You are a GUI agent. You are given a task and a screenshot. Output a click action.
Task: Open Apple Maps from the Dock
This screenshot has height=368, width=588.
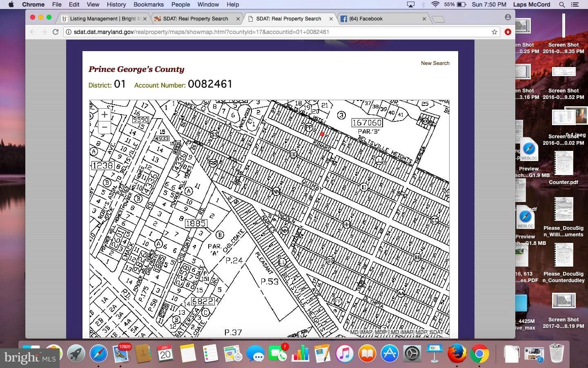pyautogui.click(x=233, y=354)
